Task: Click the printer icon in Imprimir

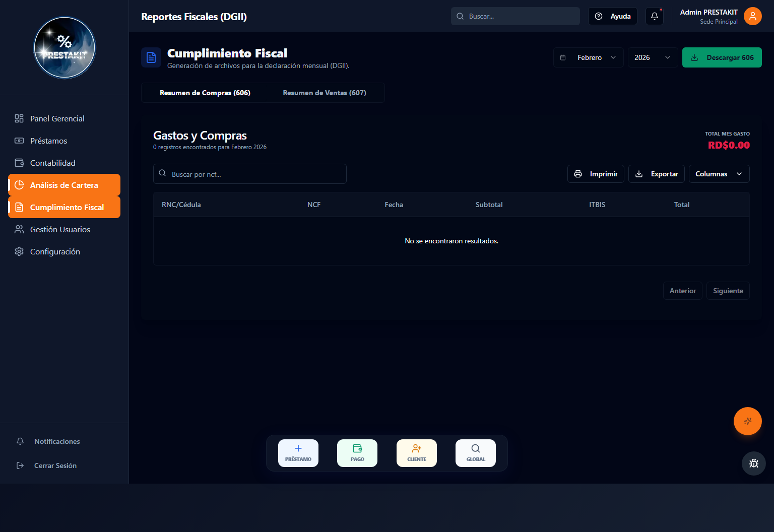Action: tap(578, 174)
